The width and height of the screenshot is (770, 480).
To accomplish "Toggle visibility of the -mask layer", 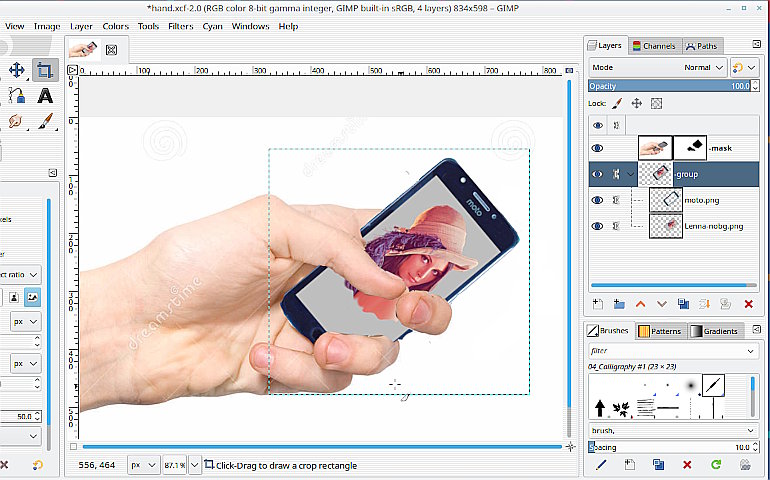I will 598,148.
